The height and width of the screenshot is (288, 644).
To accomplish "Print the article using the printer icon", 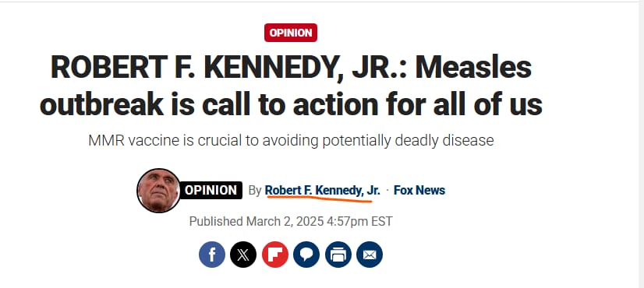I will (338, 255).
